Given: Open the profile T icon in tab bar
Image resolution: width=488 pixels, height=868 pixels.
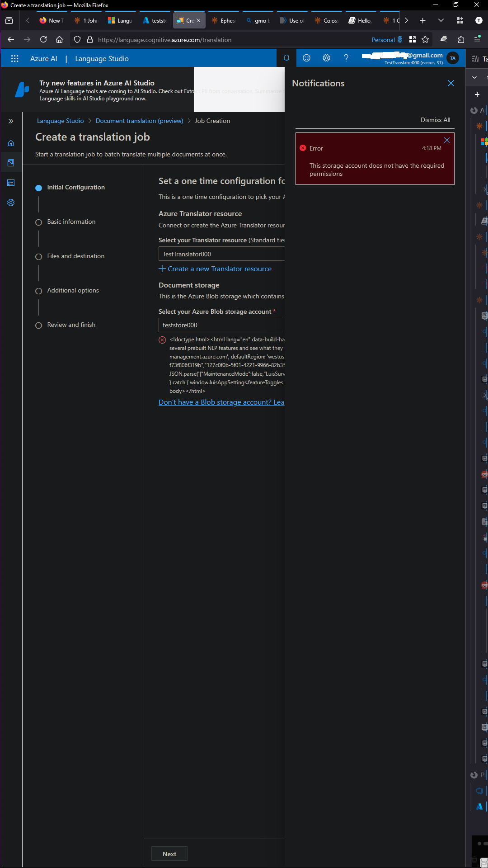Looking at the screenshot, I should click(479, 20).
